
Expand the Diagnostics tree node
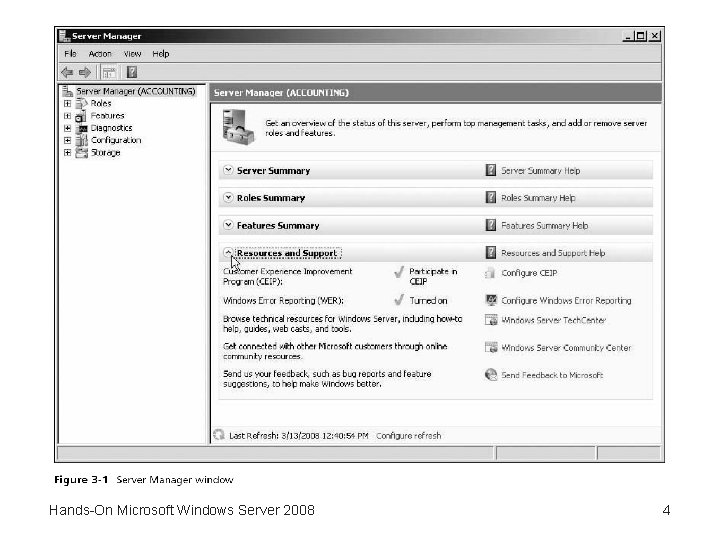tap(68, 128)
